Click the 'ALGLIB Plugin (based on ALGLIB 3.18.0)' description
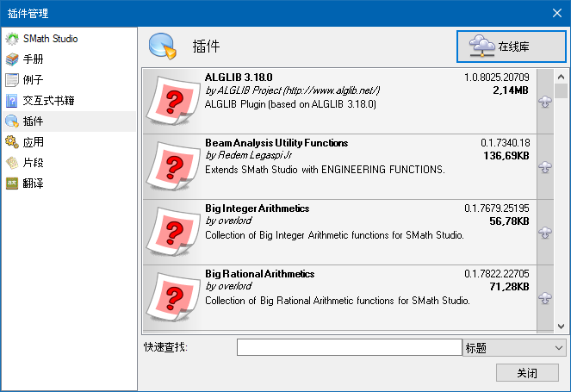This screenshot has width=571, height=392. pos(290,104)
